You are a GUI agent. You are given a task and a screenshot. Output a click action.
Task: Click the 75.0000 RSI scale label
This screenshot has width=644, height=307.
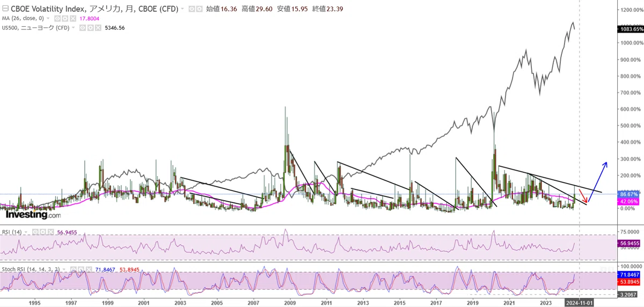click(631, 232)
